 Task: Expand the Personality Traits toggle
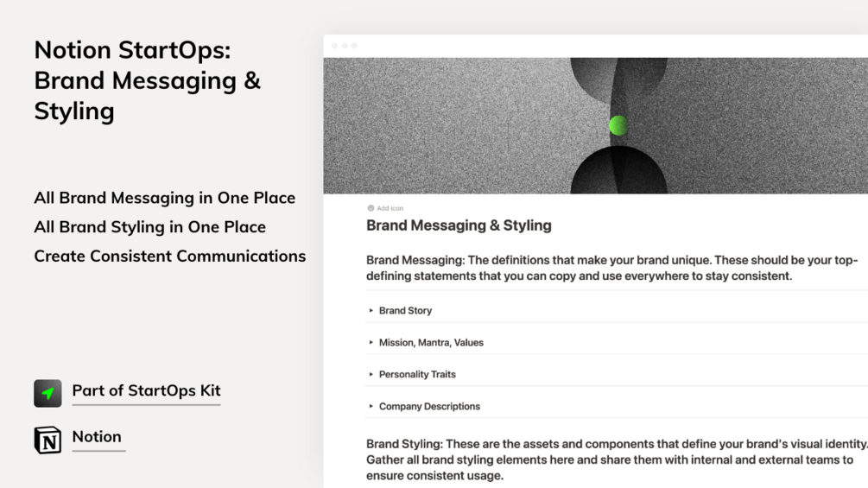tap(371, 375)
